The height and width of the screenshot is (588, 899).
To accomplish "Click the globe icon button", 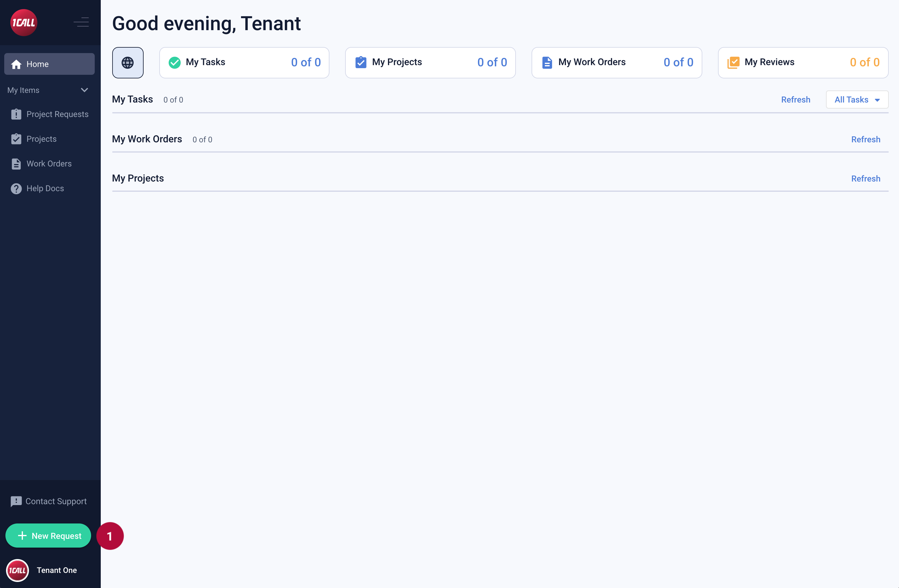I will (128, 63).
